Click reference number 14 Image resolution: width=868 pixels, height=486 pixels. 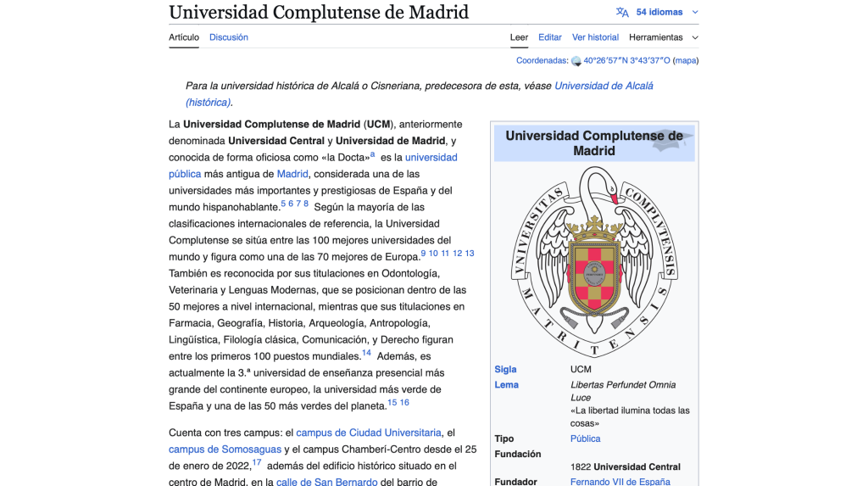tap(366, 353)
